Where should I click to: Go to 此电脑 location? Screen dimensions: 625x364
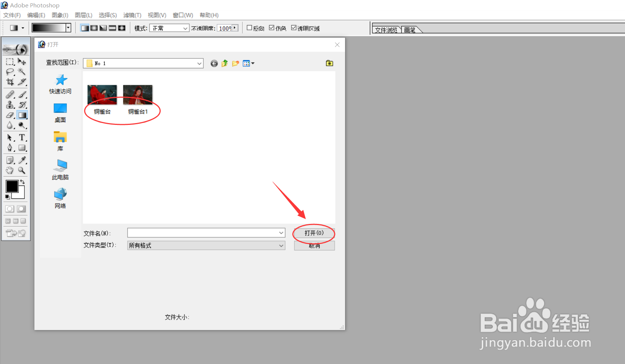[60, 170]
